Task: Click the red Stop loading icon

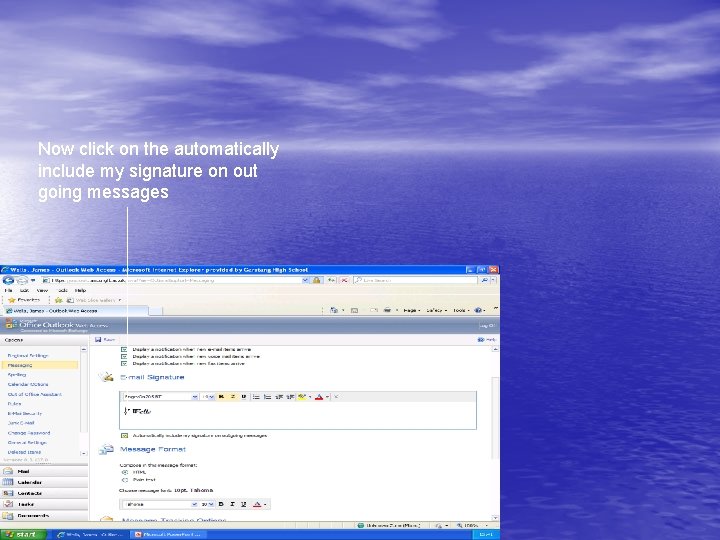Action: click(343, 280)
